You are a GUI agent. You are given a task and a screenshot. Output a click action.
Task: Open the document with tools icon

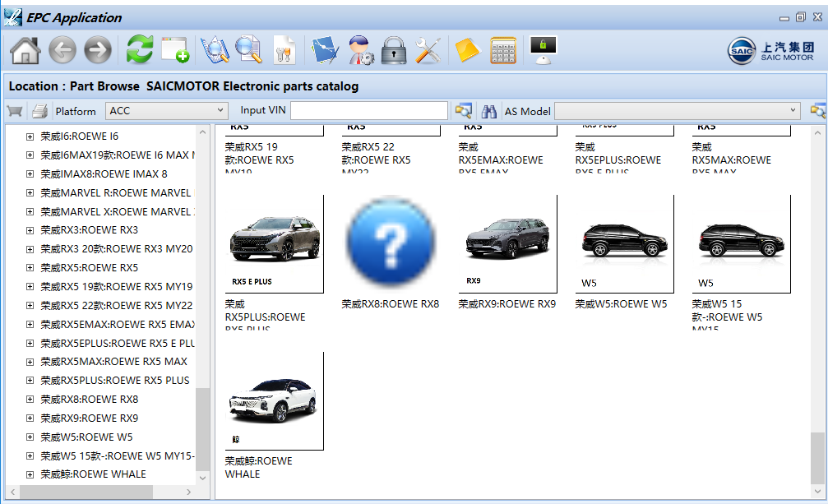(284, 50)
